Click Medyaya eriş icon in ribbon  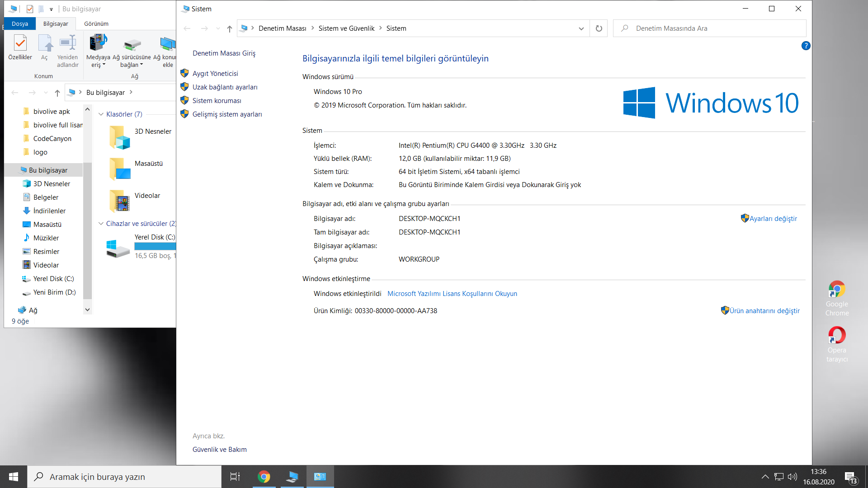[98, 43]
